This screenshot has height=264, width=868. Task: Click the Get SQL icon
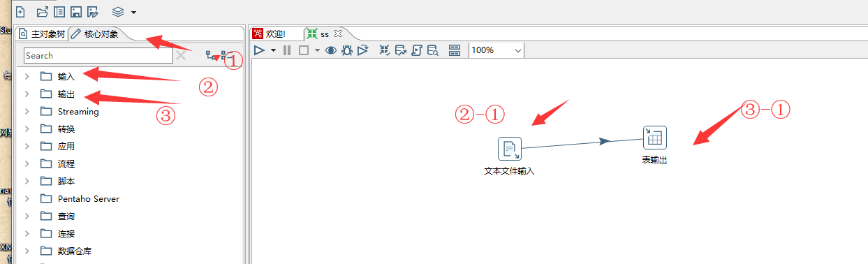click(x=417, y=50)
